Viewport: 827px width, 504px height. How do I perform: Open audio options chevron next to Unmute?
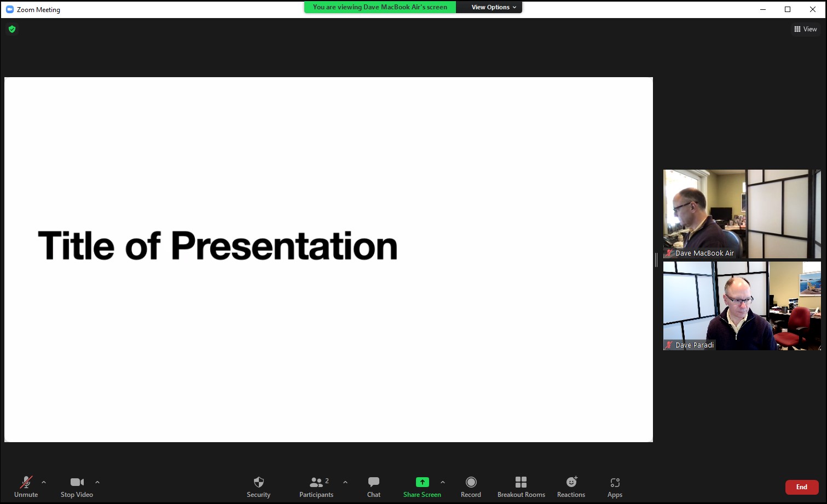pyautogui.click(x=44, y=482)
